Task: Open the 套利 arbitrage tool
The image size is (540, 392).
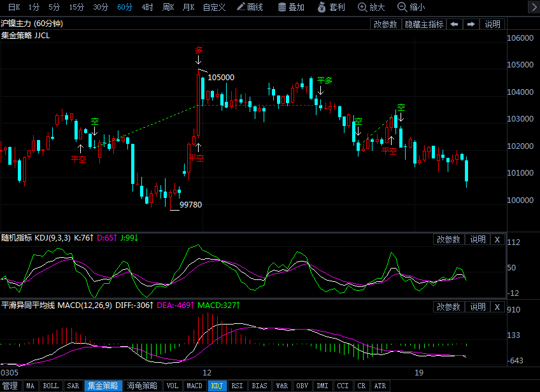Action: click(331, 8)
